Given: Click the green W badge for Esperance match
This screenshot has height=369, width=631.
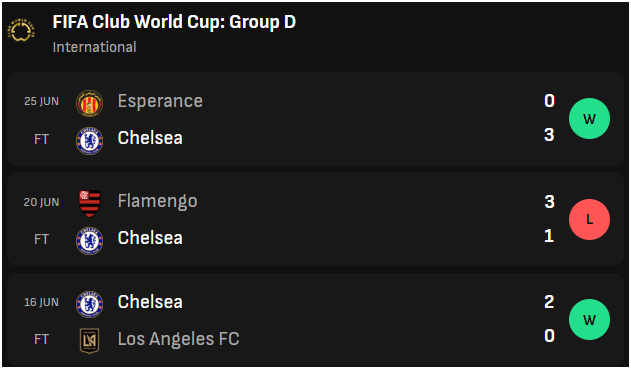Looking at the screenshot, I should (x=589, y=119).
